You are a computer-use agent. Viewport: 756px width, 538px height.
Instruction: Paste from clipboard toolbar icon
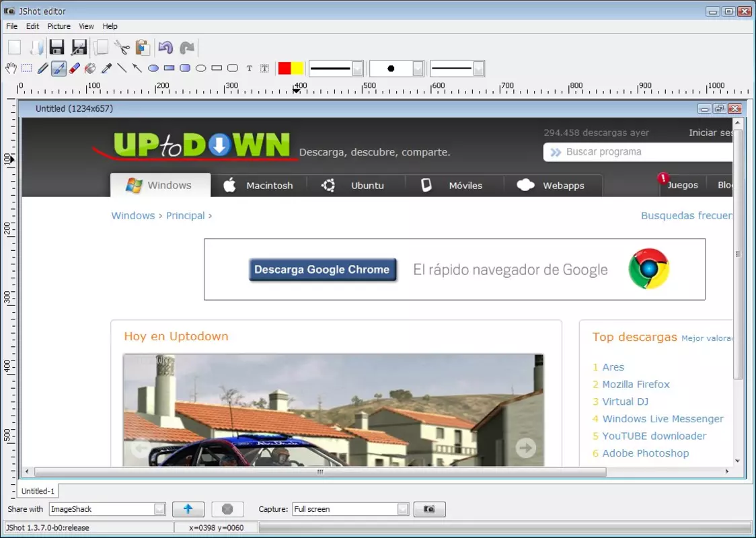[143, 47]
